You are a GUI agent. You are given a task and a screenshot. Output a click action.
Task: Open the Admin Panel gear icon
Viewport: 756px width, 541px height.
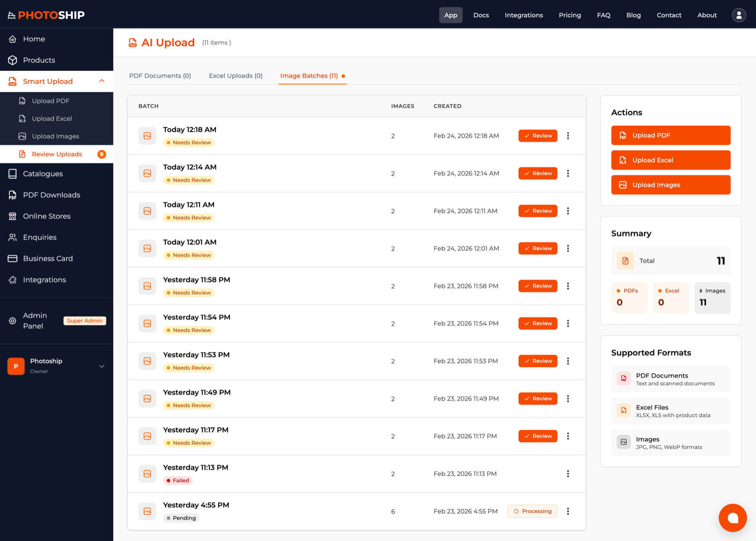(13, 321)
